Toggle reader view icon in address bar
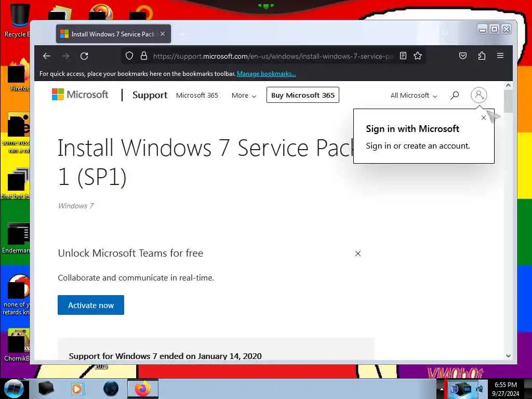Image resolution: width=532 pixels, height=399 pixels. pos(403,56)
